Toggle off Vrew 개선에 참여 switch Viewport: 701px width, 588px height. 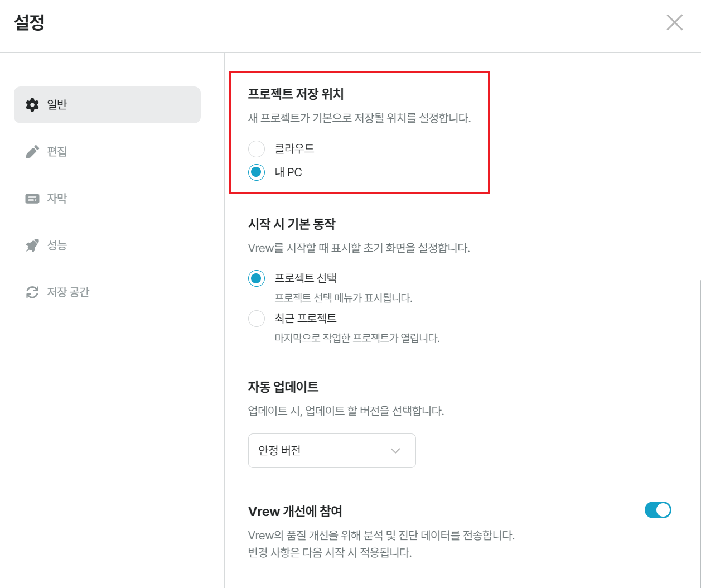coord(658,510)
